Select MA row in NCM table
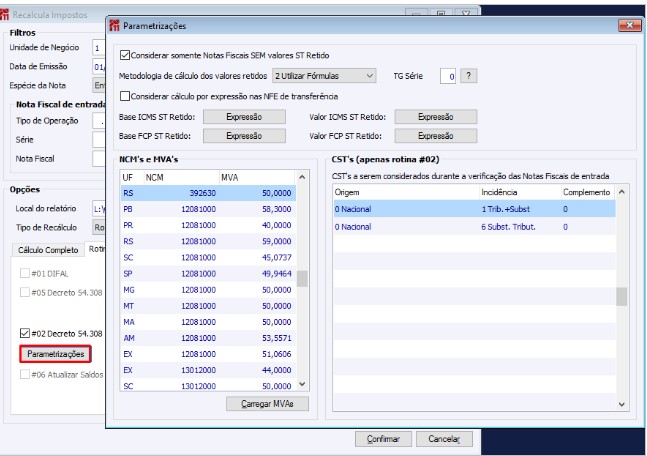This screenshot has height=456, width=647. pyautogui.click(x=208, y=322)
